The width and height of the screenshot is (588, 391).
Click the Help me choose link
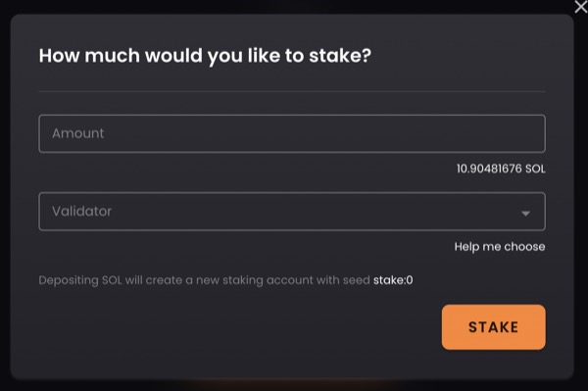click(500, 247)
